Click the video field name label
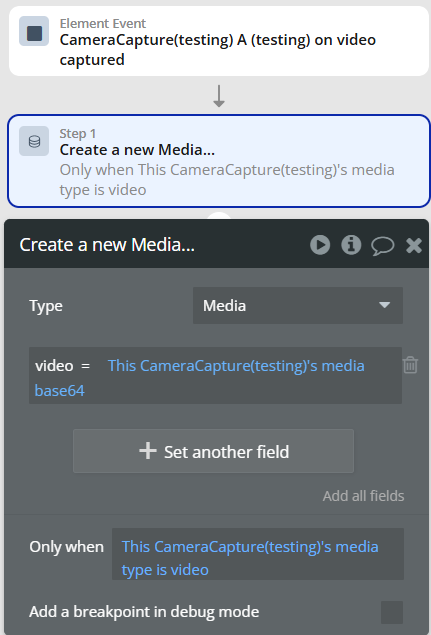 (54, 366)
